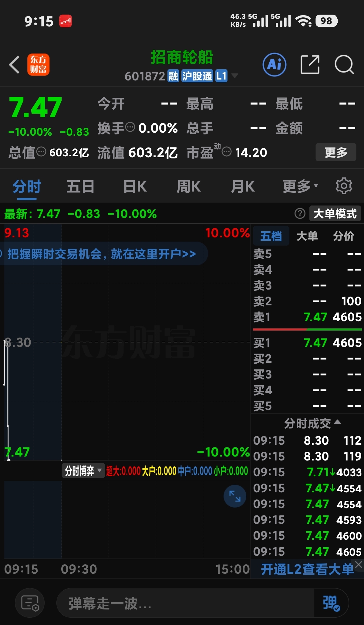Viewport: 364px width, 625px height.
Task: Tap the 8.30 trade with 119
Action: click(x=307, y=456)
